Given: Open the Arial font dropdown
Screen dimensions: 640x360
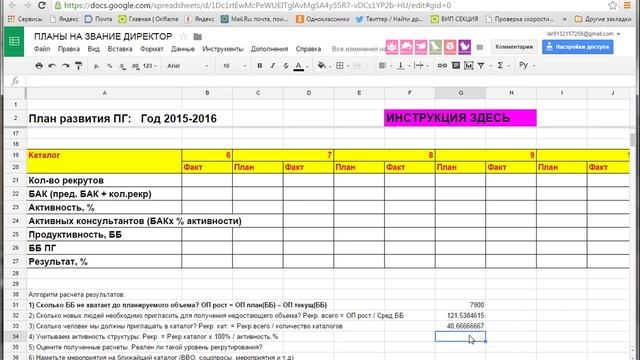Looking at the screenshot, I should tap(187, 66).
